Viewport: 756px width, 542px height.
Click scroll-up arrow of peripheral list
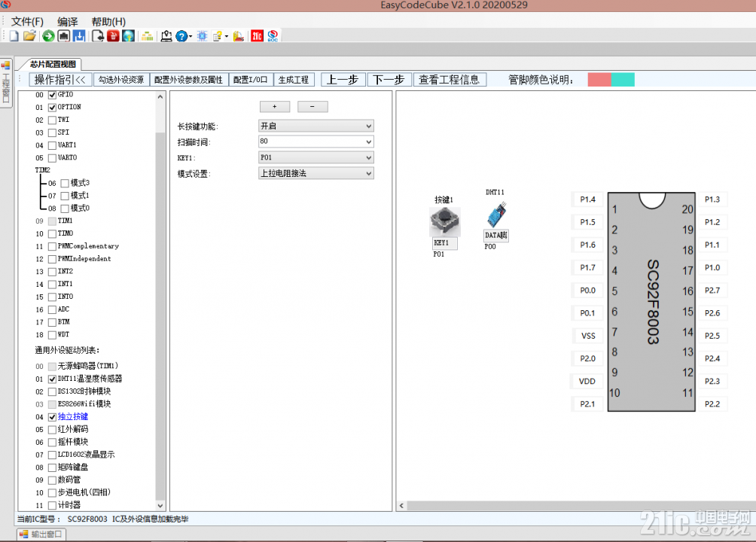click(x=160, y=97)
